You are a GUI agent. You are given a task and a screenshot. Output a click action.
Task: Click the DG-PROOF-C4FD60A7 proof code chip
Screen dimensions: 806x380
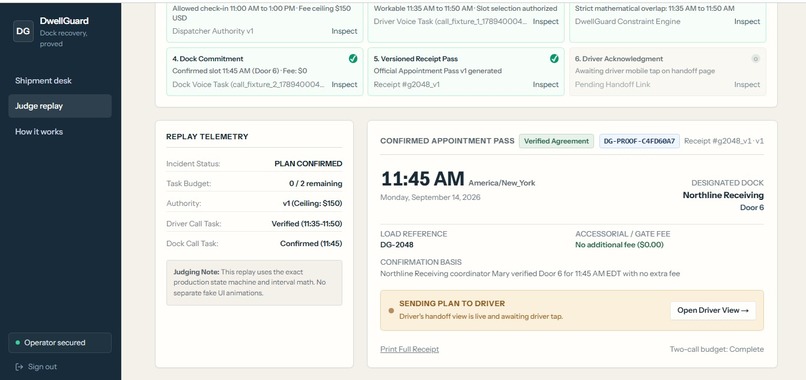(639, 141)
